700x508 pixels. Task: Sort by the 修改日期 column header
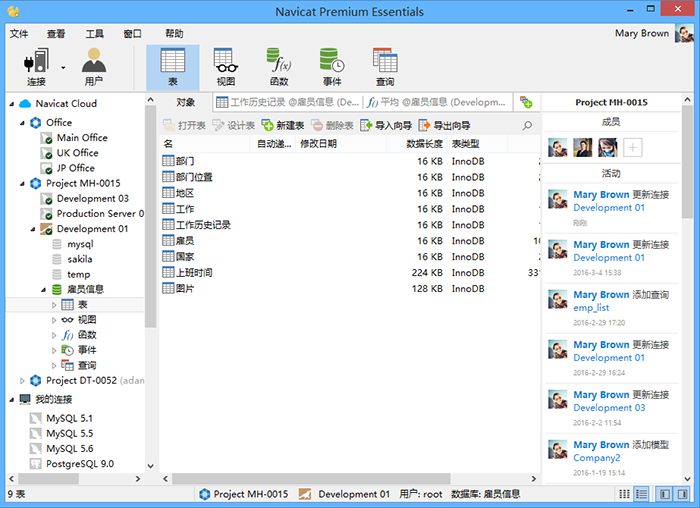(x=340, y=144)
